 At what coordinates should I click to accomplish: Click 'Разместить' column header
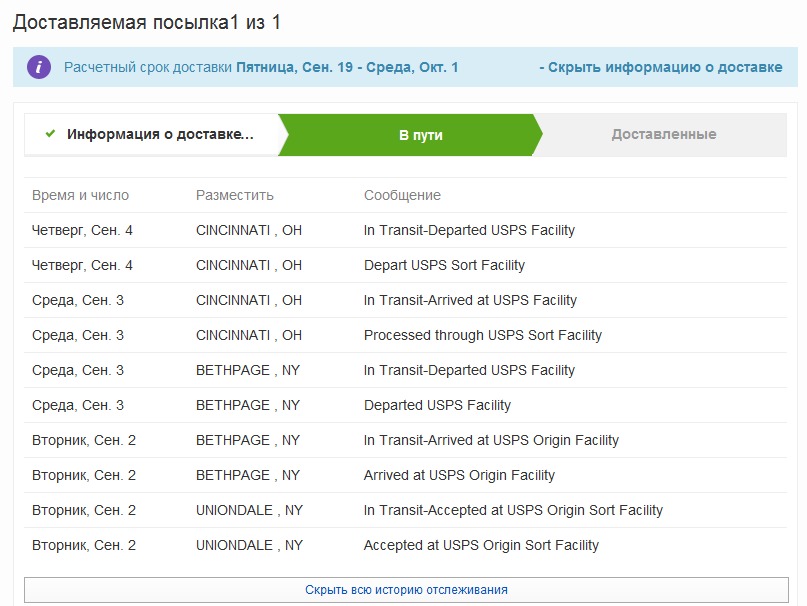click(234, 195)
